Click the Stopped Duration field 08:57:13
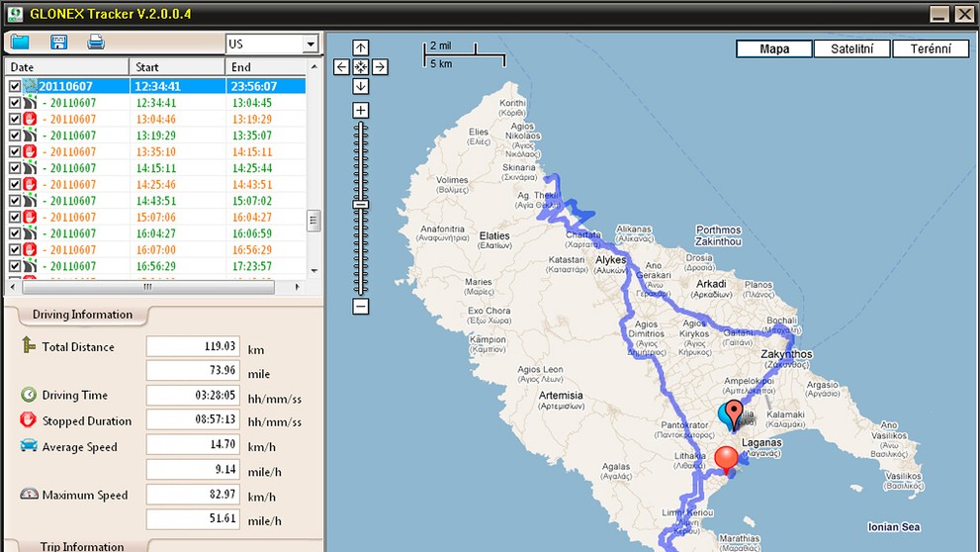Screen dimensions: 980x552 193,419
